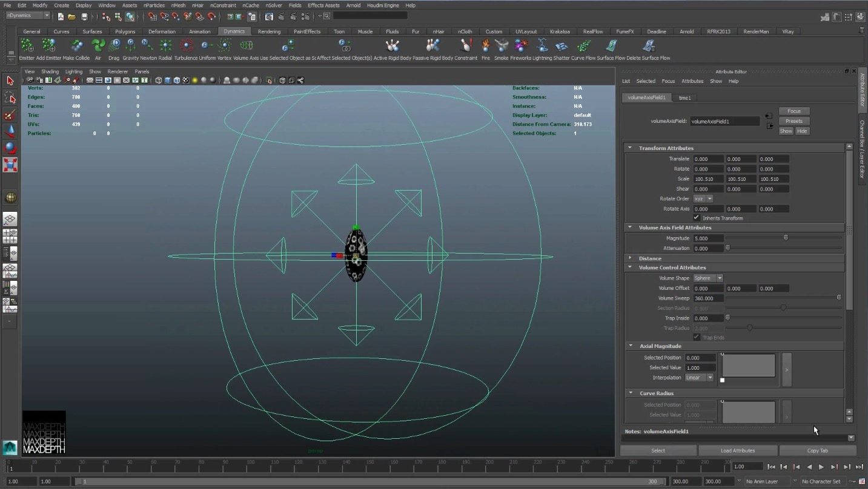Viewport: 868px width, 489px height.
Task: Click the Attenuation slider handle
Action: click(728, 248)
